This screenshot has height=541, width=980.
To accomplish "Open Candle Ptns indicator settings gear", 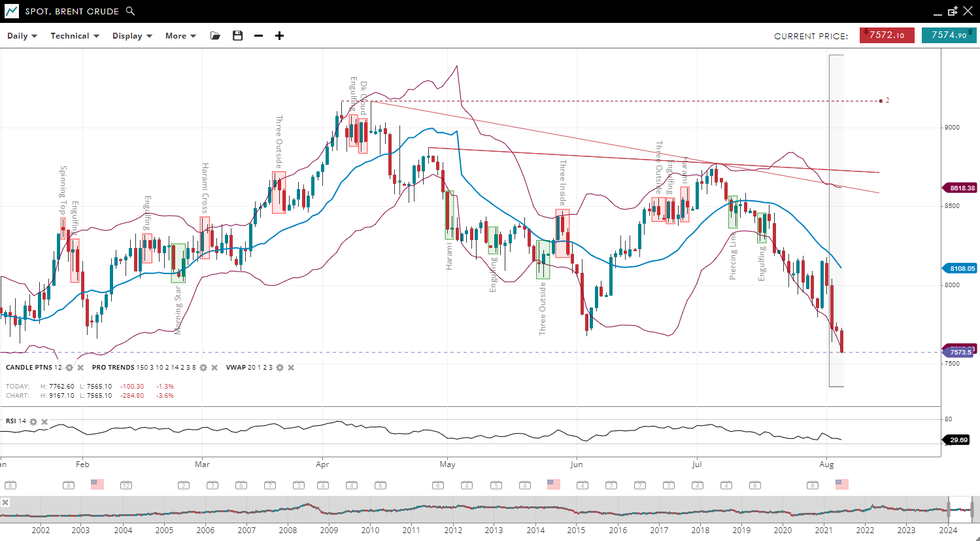I will 69,368.
